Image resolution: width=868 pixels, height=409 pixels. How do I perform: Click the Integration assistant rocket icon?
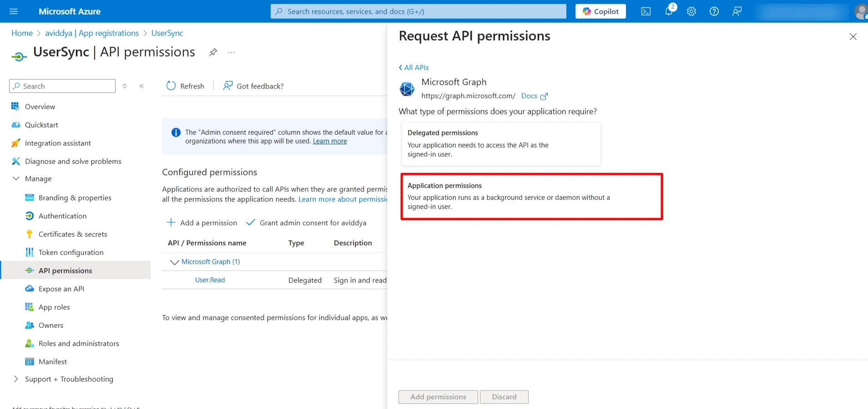click(15, 143)
